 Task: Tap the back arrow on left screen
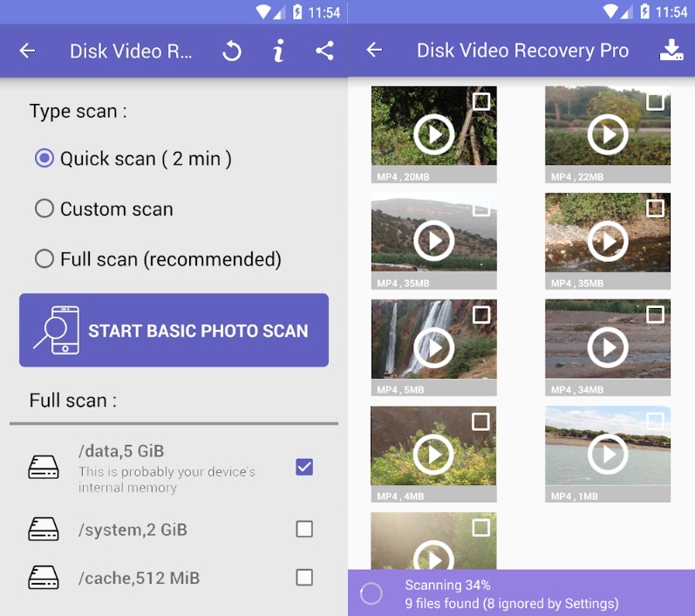click(27, 51)
